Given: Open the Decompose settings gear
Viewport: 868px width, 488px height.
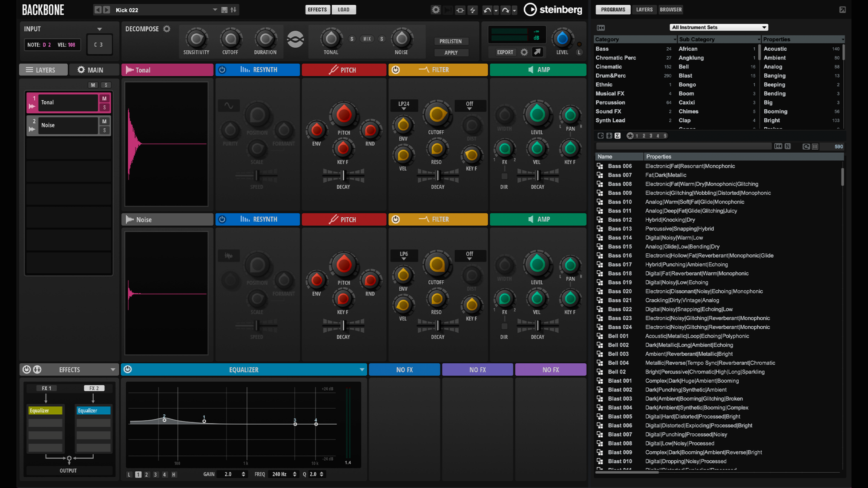Looking at the screenshot, I should (167, 29).
